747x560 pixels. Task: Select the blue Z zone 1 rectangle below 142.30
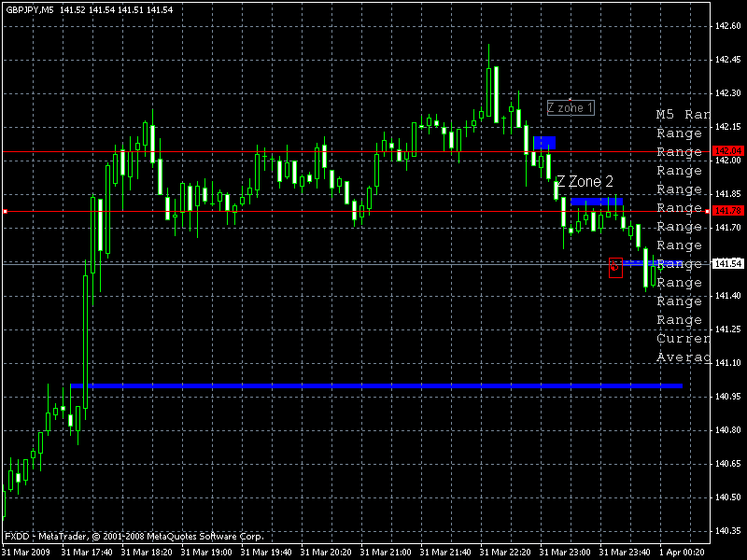(545, 142)
